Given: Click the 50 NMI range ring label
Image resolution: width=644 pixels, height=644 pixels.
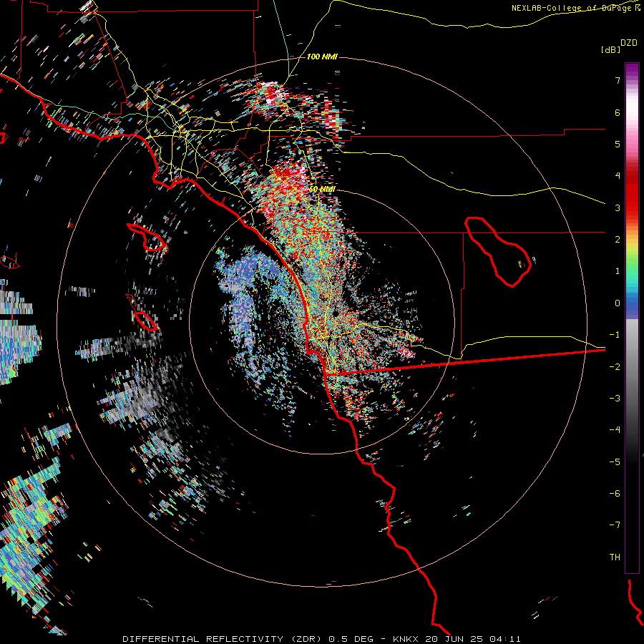Looking at the screenshot, I should point(322,189).
